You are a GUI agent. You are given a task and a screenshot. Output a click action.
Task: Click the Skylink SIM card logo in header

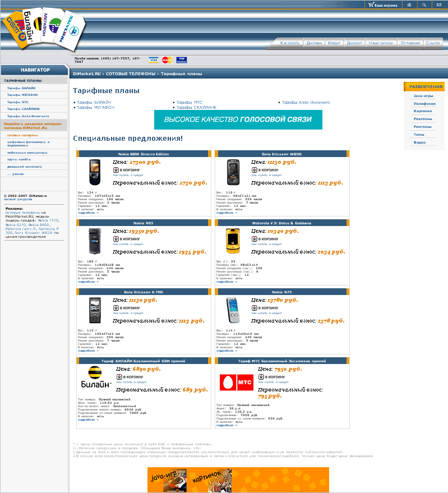point(71,31)
